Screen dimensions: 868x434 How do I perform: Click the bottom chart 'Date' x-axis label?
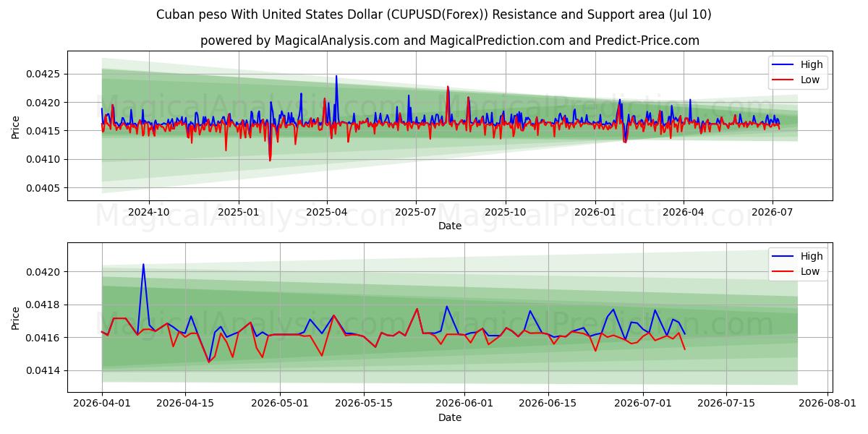(450, 417)
